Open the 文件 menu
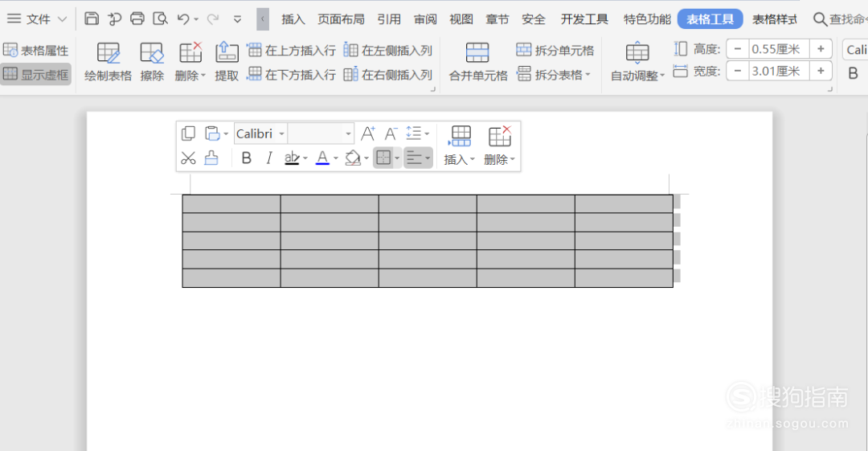Screen dimensions: 868x451 pyautogui.click(x=37, y=18)
